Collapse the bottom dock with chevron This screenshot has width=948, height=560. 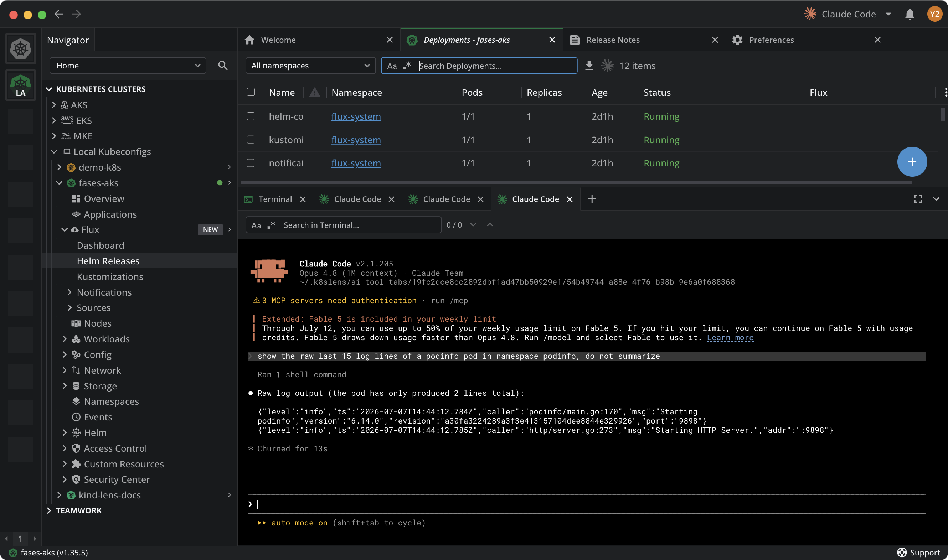936,199
